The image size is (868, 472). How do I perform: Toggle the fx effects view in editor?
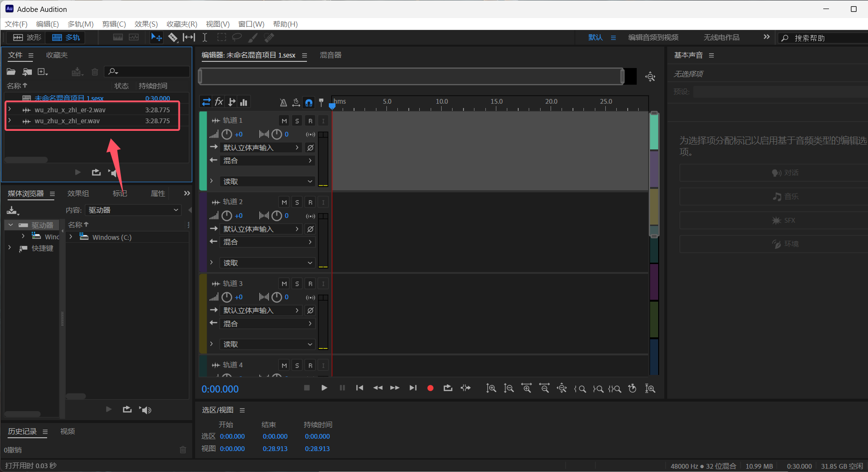click(x=219, y=102)
